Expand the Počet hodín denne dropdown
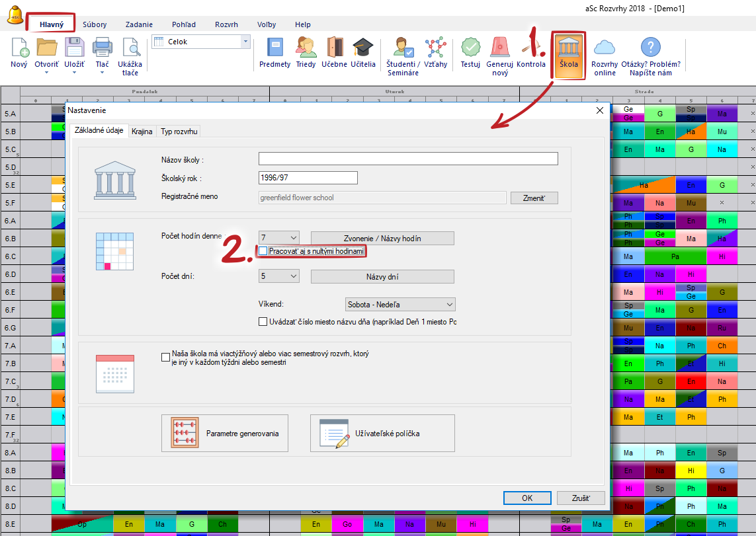Viewport: 756px width, 536px height. (x=292, y=238)
